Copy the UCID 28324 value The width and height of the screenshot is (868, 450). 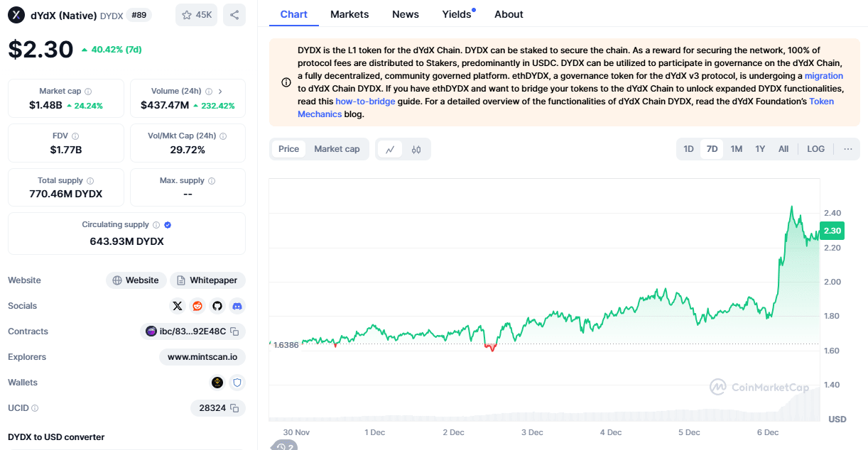click(x=235, y=408)
